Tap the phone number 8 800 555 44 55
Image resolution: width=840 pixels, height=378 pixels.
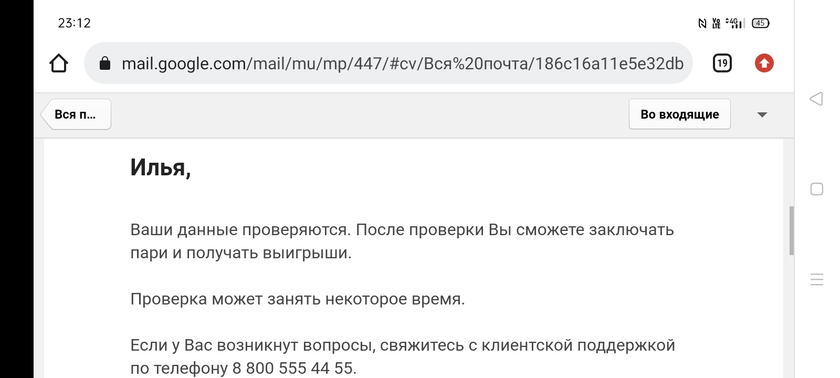[293, 369]
